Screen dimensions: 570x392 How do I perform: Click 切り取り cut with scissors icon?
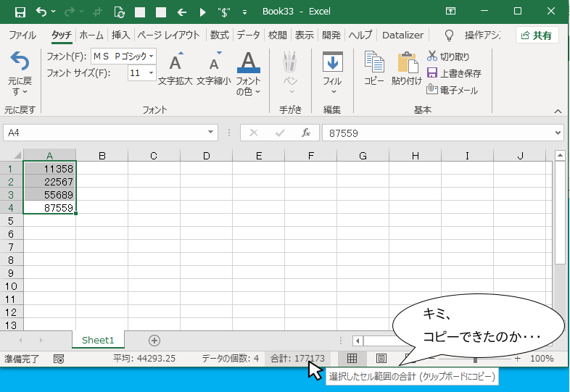pyautogui.click(x=448, y=57)
